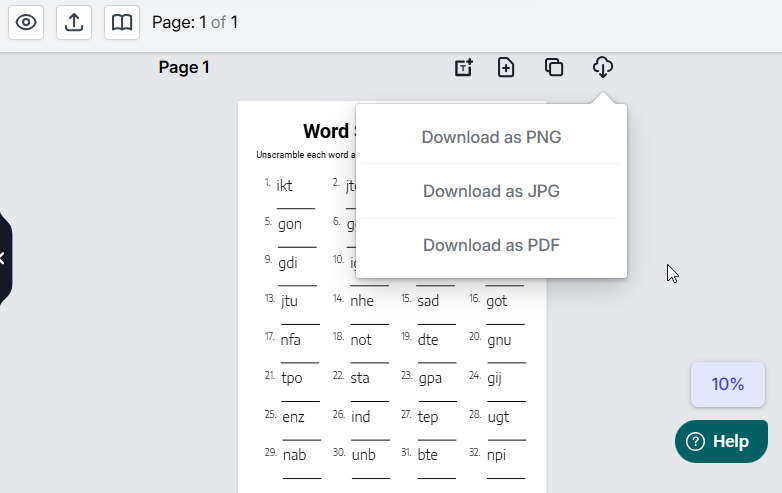This screenshot has width=782, height=493.
Task: Select the worksheet title heading
Action: tap(326, 132)
